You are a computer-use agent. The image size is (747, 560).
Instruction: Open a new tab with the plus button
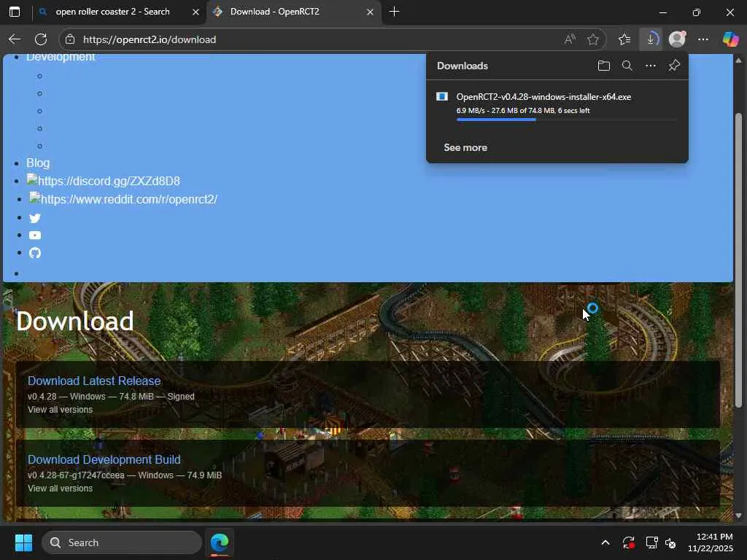395,12
